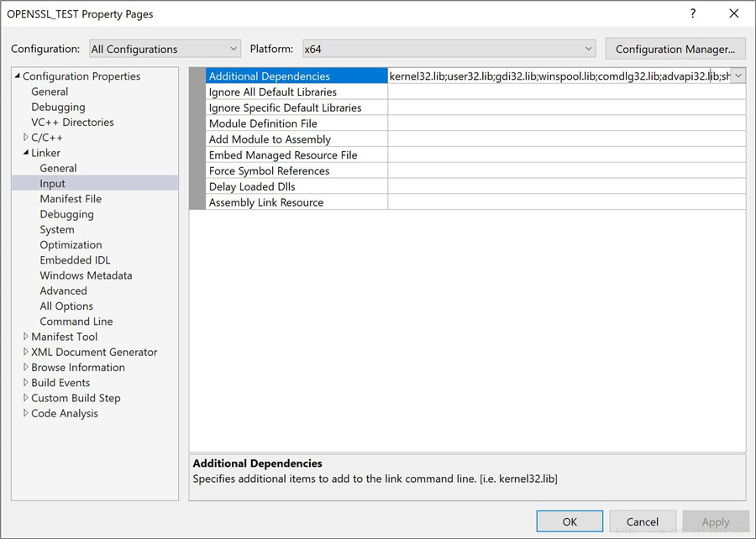The height and width of the screenshot is (539, 756).
Task: Open the VC++ Directories page
Action: click(72, 123)
